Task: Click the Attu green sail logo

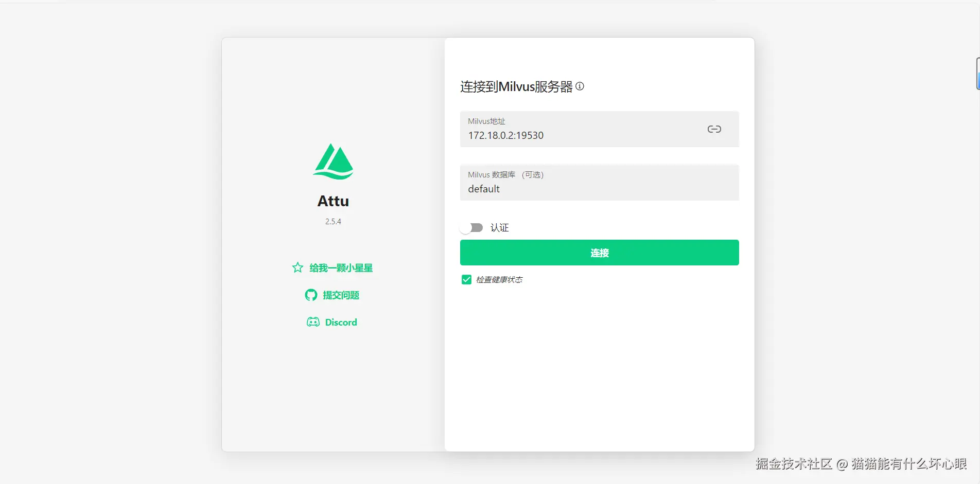Action: pos(333,162)
